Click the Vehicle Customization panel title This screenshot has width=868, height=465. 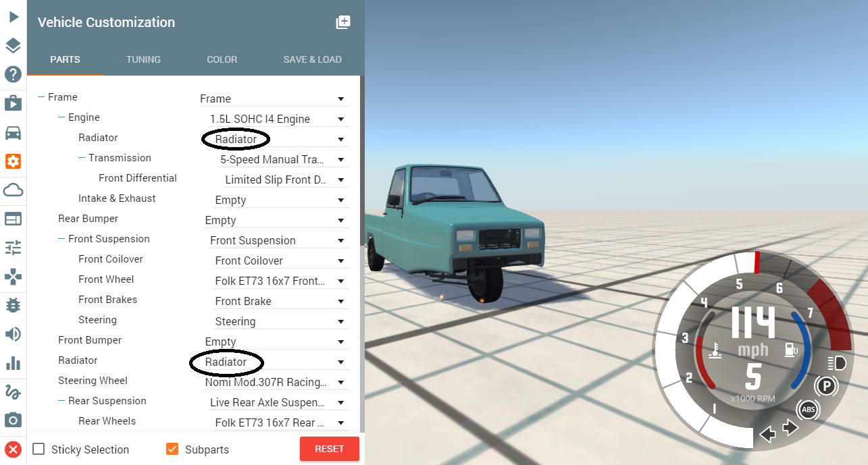click(106, 22)
